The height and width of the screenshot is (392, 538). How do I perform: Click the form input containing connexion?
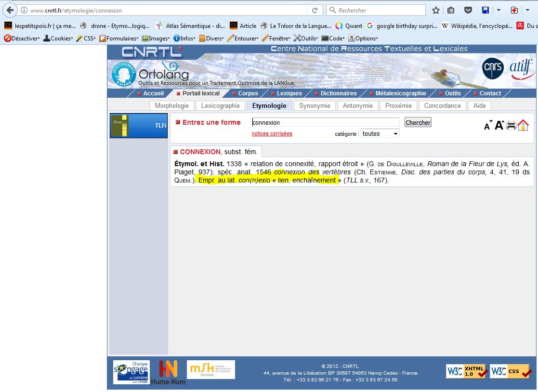point(326,122)
